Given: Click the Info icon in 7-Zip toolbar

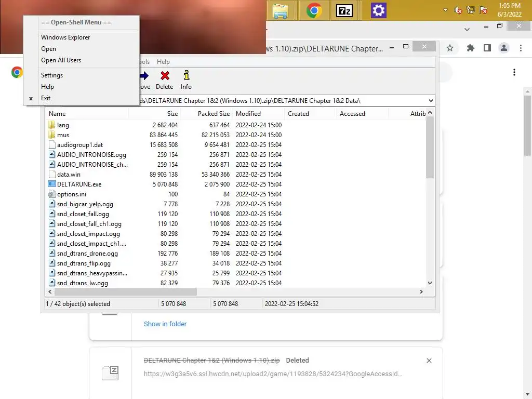Looking at the screenshot, I should coord(187,75).
